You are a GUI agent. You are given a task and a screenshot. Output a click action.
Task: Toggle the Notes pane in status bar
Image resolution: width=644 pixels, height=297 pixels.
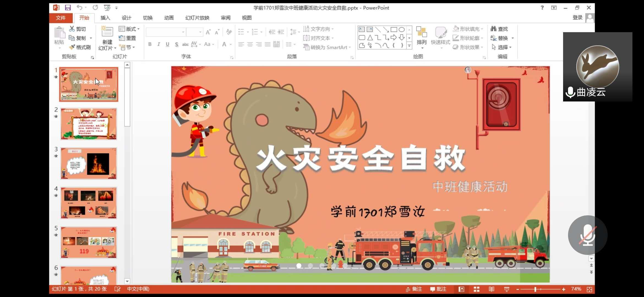414,289
